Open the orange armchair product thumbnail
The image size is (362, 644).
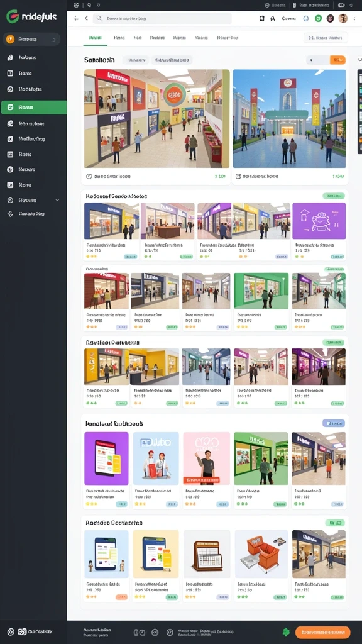261,553
